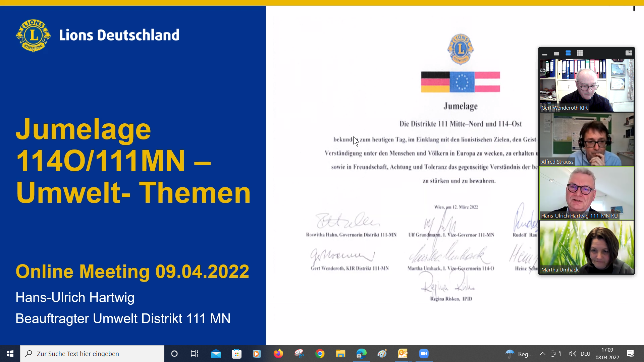
Task: Open Task View on the taskbar
Action: 195,354
